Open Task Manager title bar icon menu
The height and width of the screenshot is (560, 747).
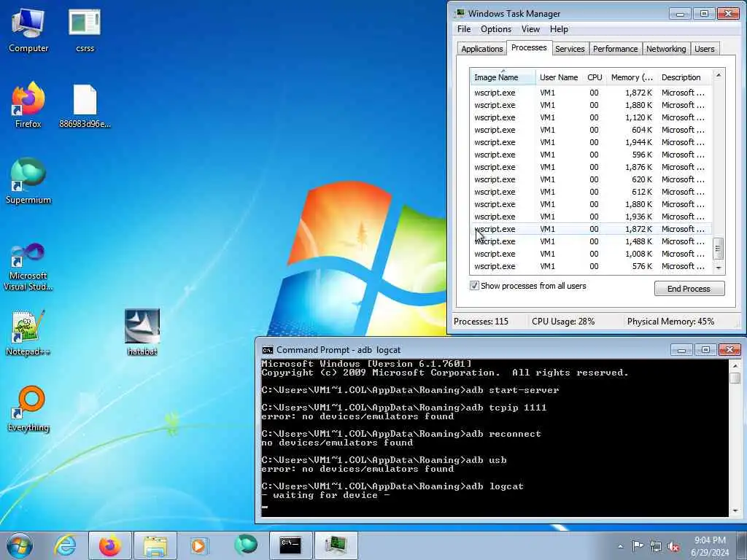[x=460, y=13]
